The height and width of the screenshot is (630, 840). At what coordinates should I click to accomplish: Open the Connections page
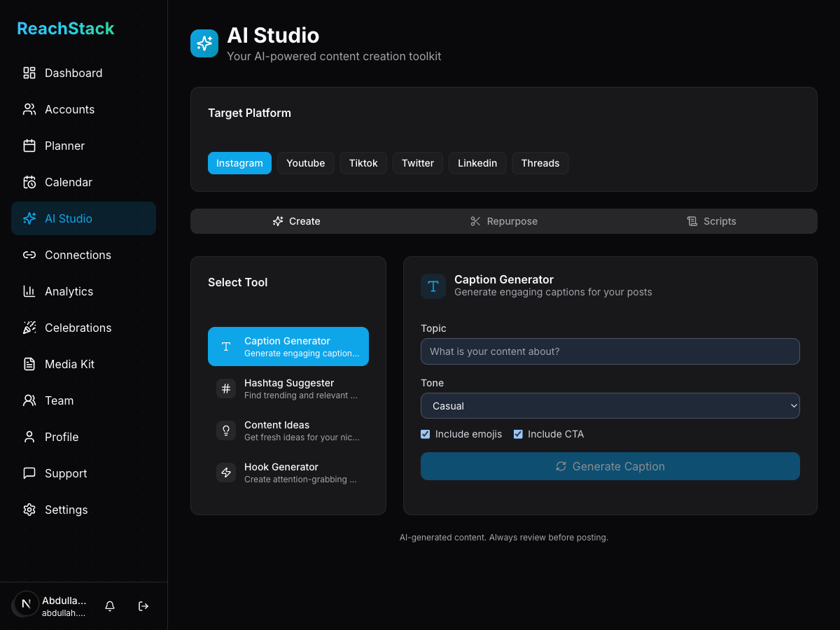pyautogui.click(x=78, y=255)
